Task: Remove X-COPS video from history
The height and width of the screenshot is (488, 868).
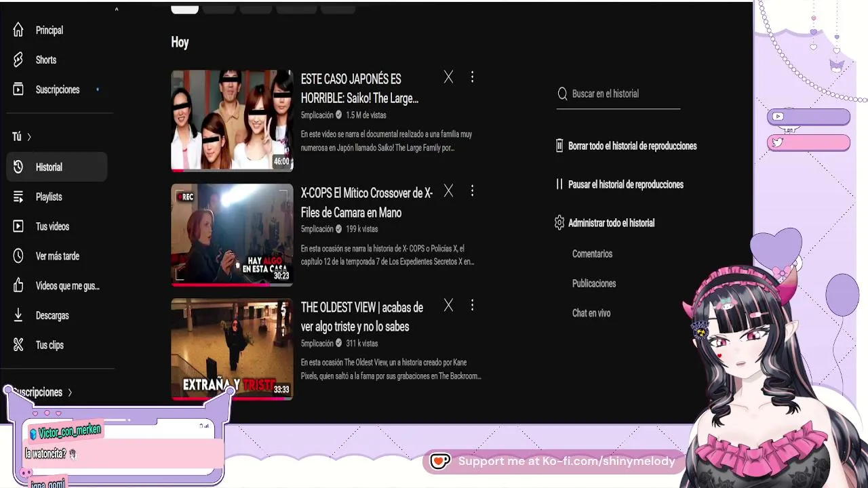Action: (448, 191)
